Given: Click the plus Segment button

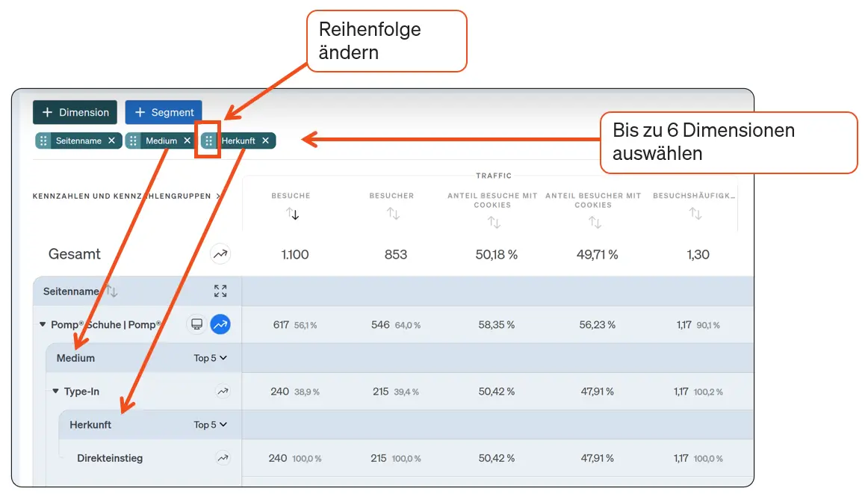Looking at the screenshot, I should pos(164,112).
